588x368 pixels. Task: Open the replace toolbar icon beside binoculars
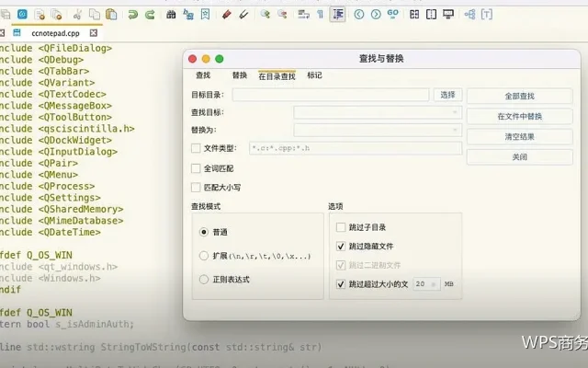(188, 15)
